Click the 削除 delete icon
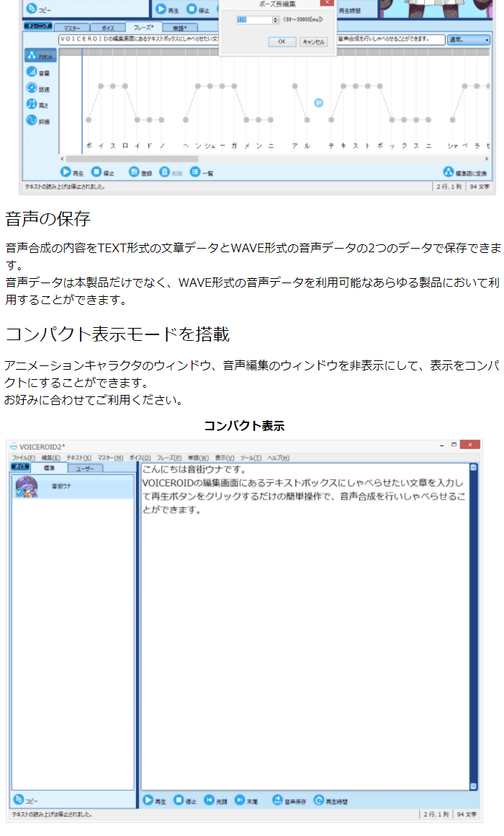 [165, 172]
